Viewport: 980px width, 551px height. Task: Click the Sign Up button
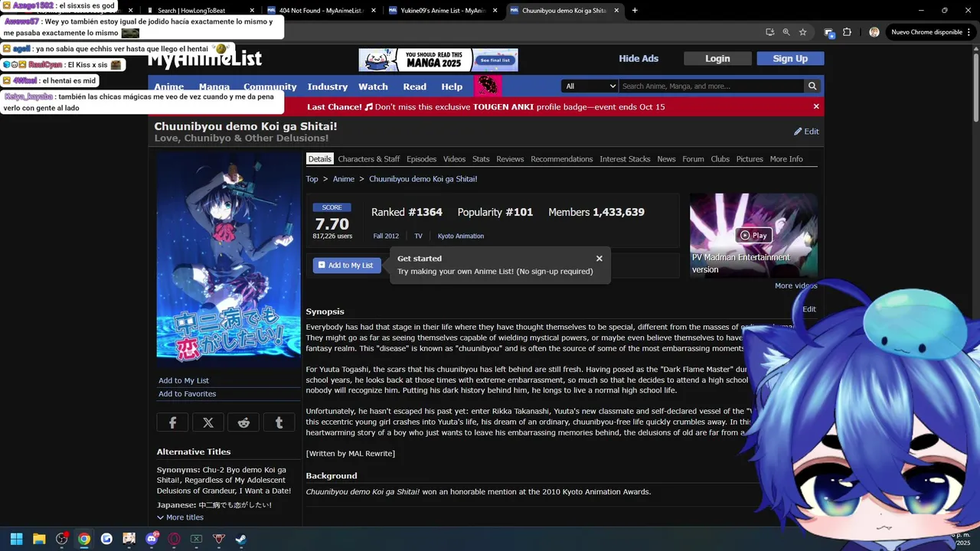790,59
